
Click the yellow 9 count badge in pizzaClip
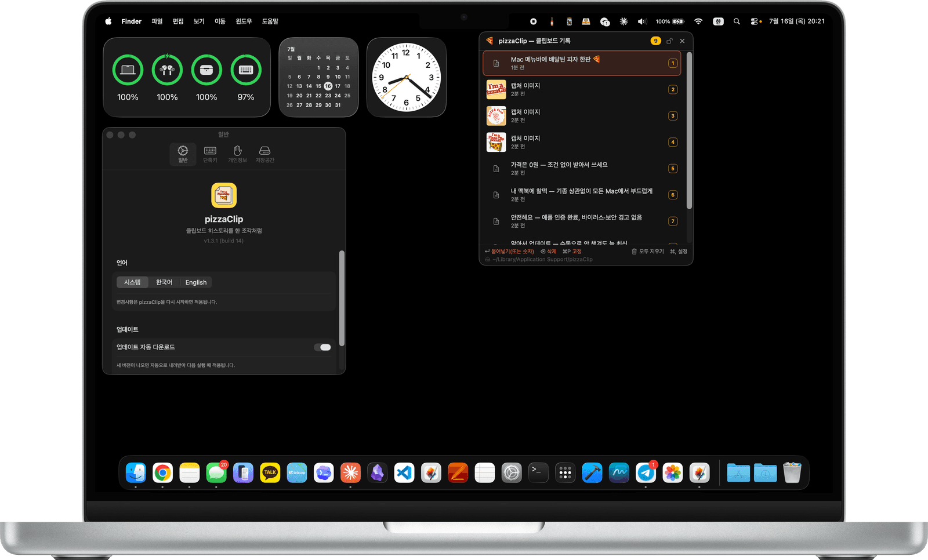655,41
